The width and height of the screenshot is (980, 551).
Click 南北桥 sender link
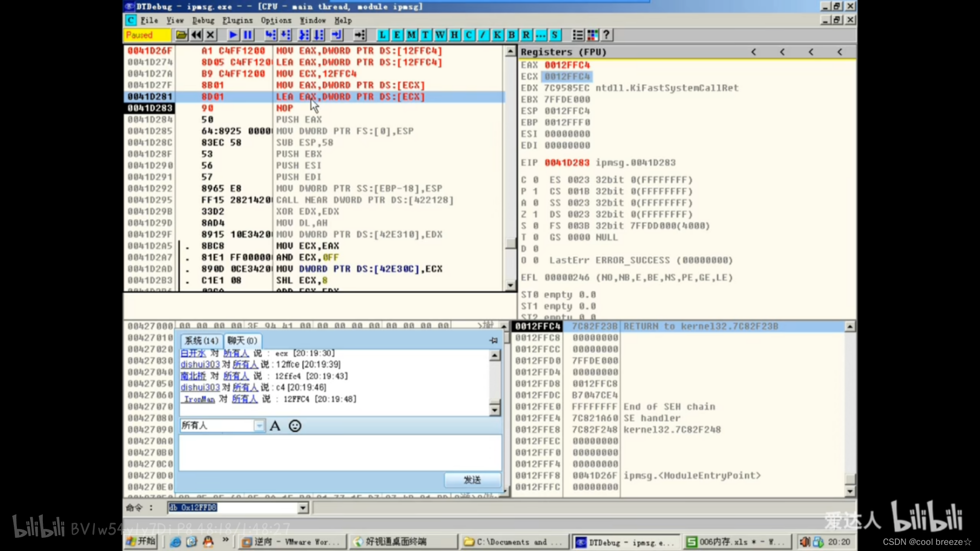point(193,376)
